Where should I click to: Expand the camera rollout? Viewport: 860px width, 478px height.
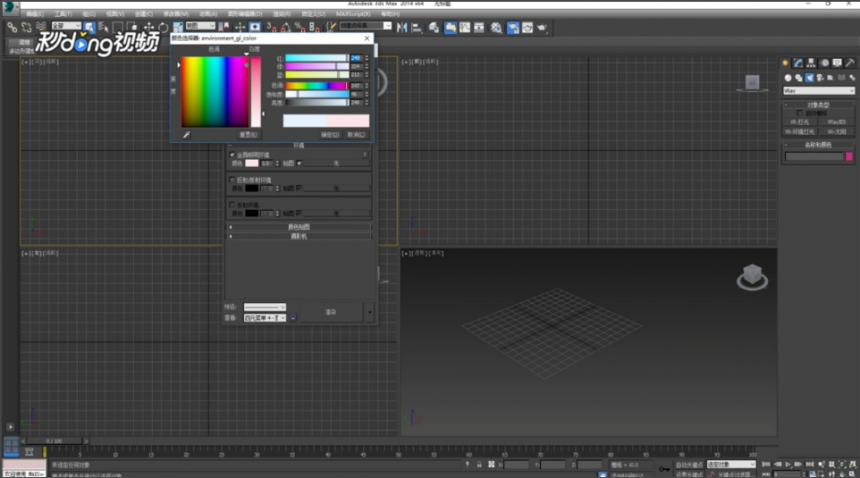tap(299, 236)
